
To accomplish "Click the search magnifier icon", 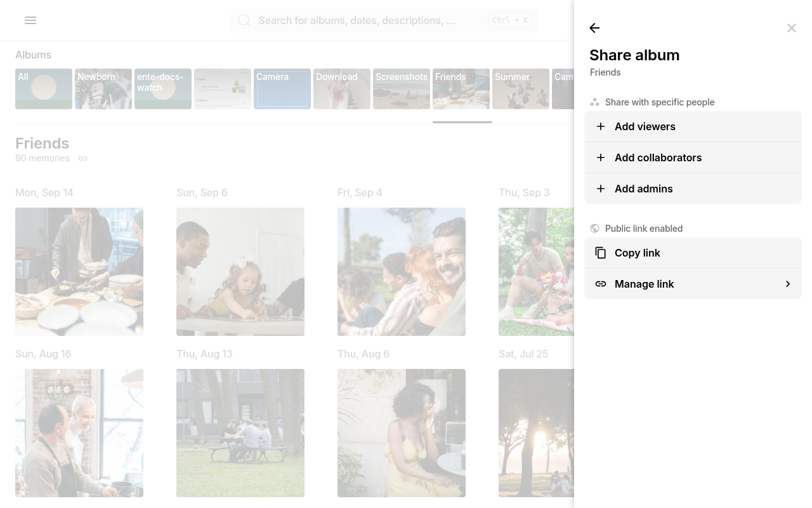I will click(244, 20).
